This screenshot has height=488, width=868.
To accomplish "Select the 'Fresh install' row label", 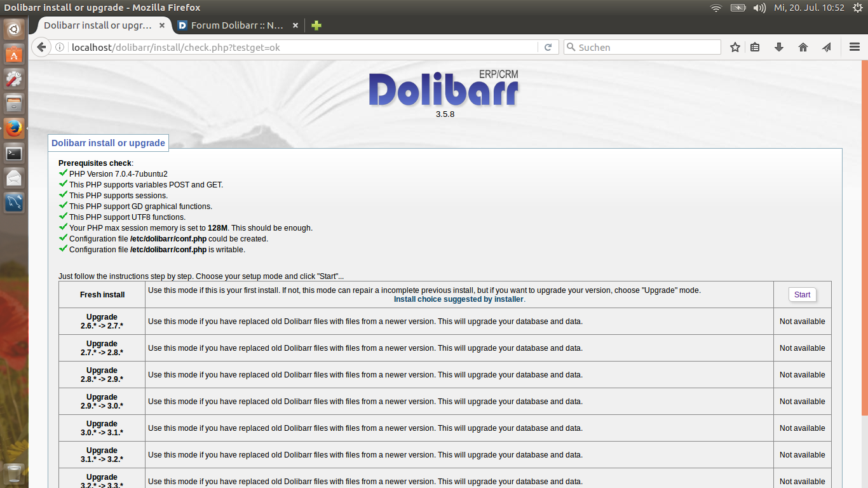I will [x=102, y=295].
